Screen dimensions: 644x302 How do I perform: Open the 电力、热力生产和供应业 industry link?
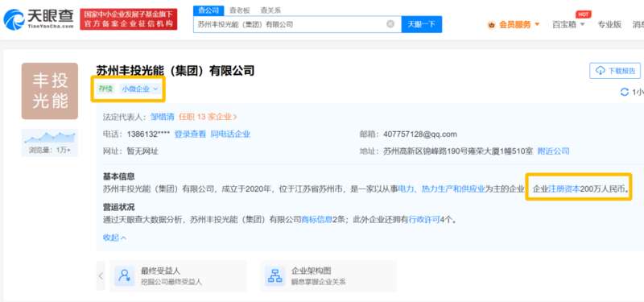pos(441,189)
